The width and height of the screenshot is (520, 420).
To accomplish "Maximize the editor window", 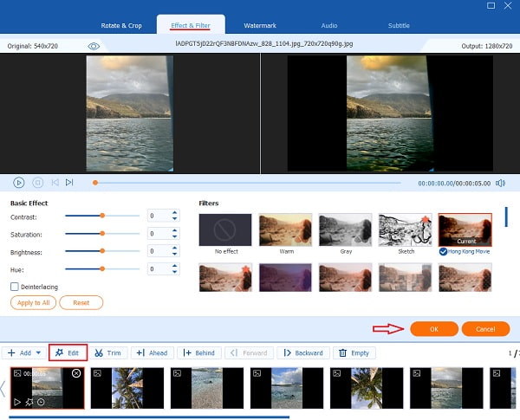I will pos(491,5).
